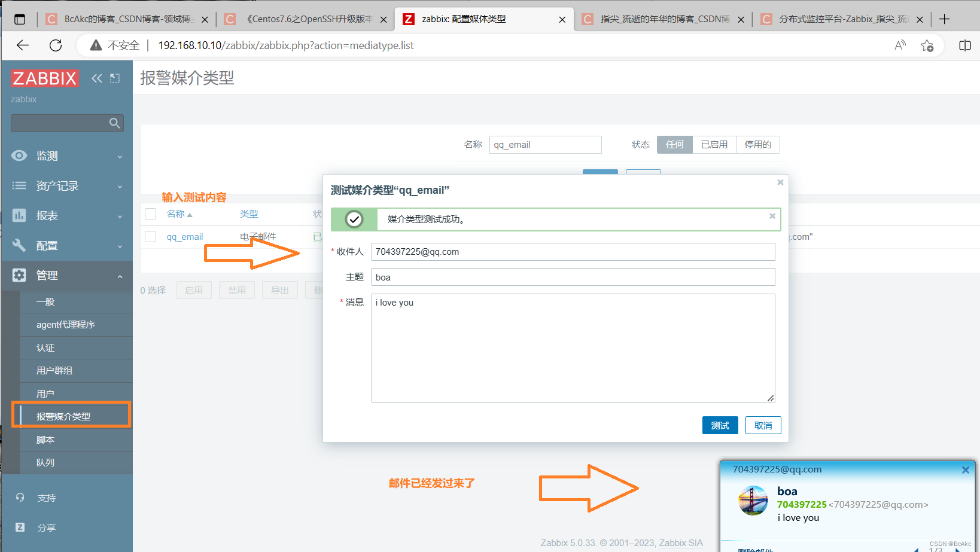The height and width of the screenshot is (552, 980).
Task: Sort table by 名称 column
Action: [179, 214]
